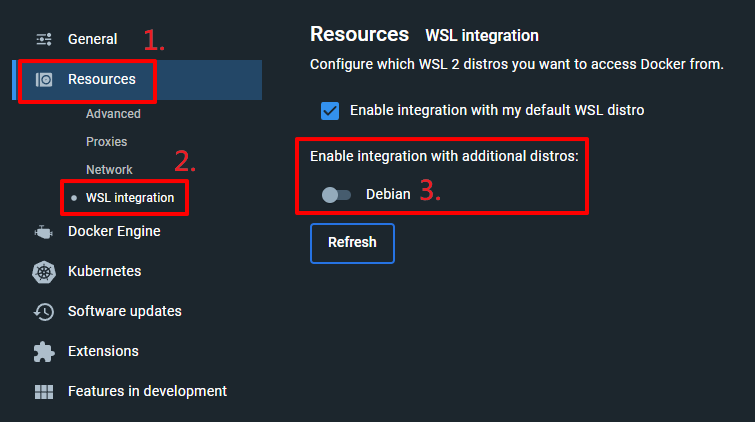
Task: Open Software updates settings
Action: pyautogui.click(x=124, y=312)
